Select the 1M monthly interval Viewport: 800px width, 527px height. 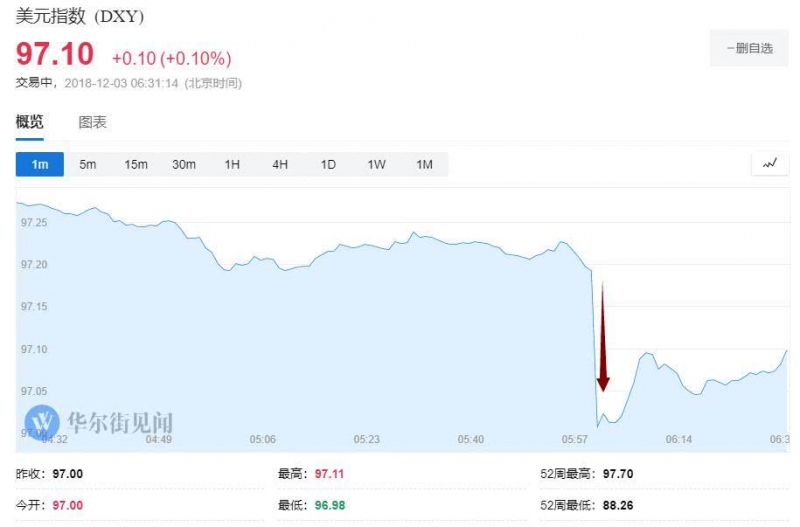point(424,164)
